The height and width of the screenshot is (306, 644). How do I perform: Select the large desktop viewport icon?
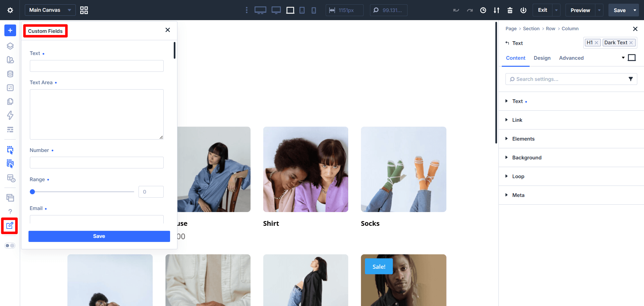(260, 10)
